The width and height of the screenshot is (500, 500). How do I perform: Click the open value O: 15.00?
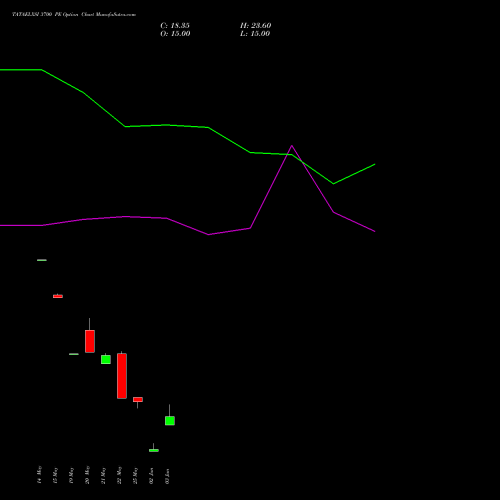click(x=175, y=34)
